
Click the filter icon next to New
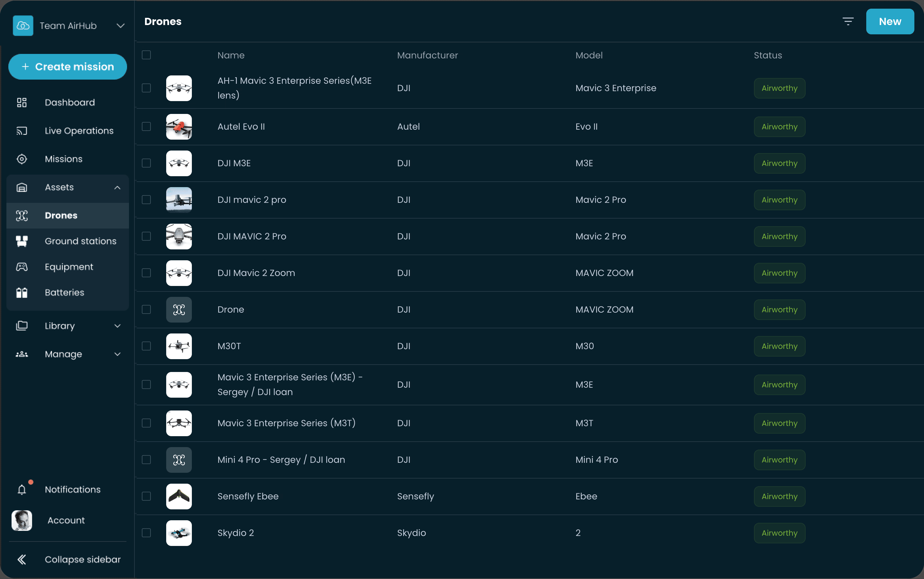pos(848,22)
